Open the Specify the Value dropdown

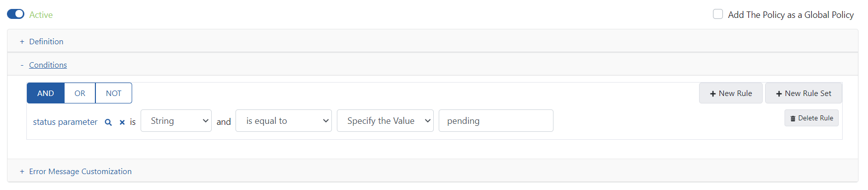[x=385, y=121]
